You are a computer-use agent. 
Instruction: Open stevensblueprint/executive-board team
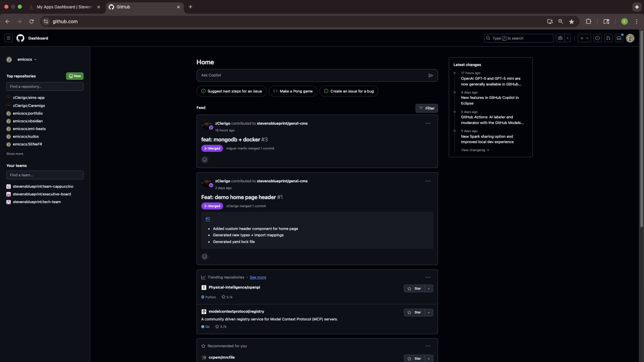click(x=42, y=194)
